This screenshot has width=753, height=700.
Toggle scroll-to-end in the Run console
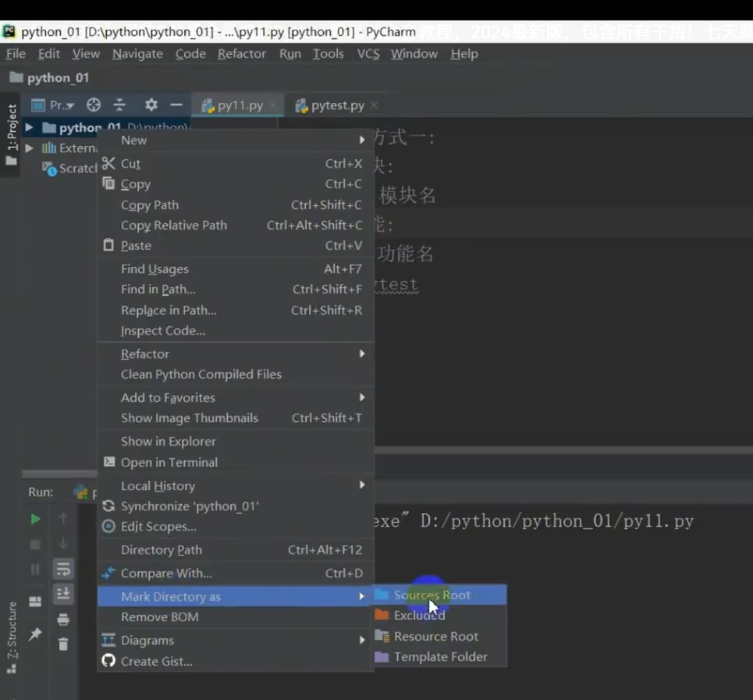63,591
